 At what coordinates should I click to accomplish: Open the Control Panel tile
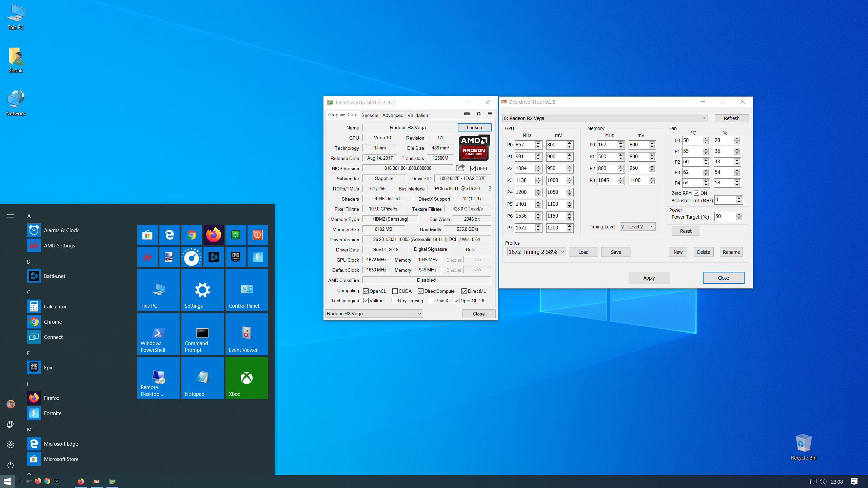[246, 290]
